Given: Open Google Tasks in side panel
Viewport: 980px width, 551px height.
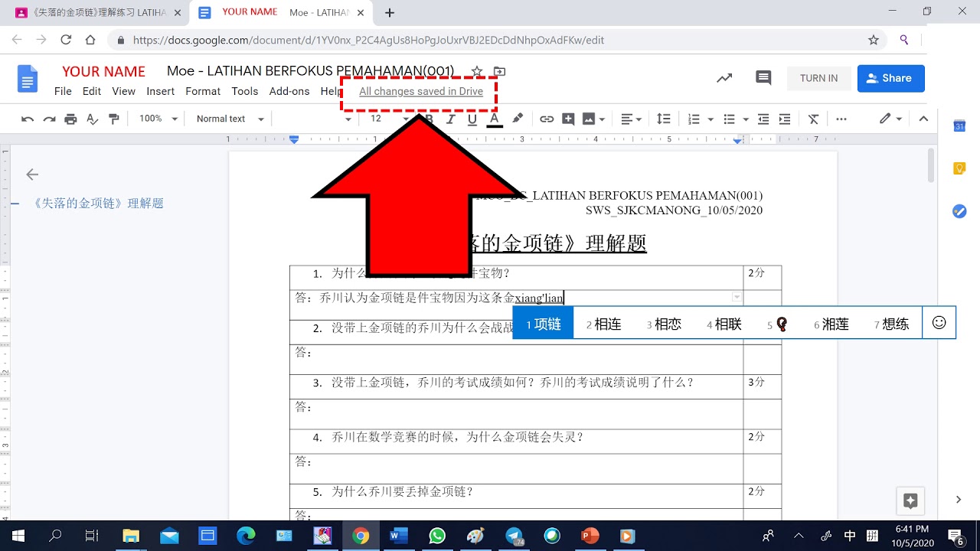Looking at the screenshot, I should (x=959, y=211).
